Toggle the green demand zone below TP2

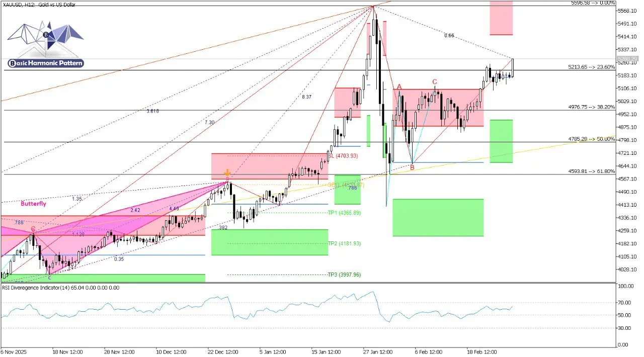[x=269, y=246]
